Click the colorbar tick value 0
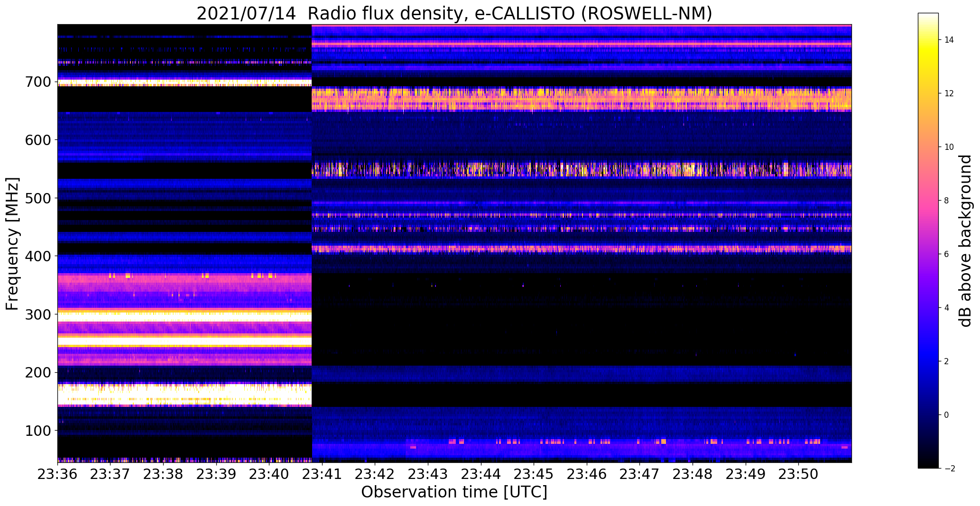This screenshot has height=506, width=980. [947, 415]
